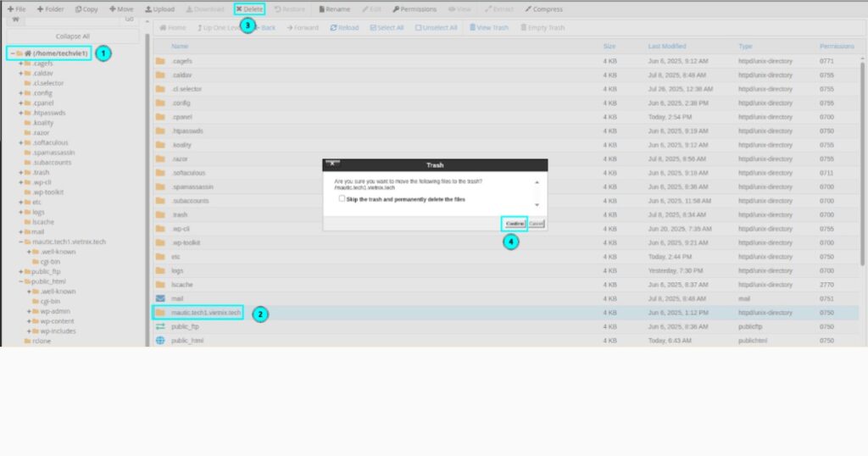The width and height of the screenshot is (868, 456).
Task: Click Reload in the navigation bar
Action: tap(344, 28)
